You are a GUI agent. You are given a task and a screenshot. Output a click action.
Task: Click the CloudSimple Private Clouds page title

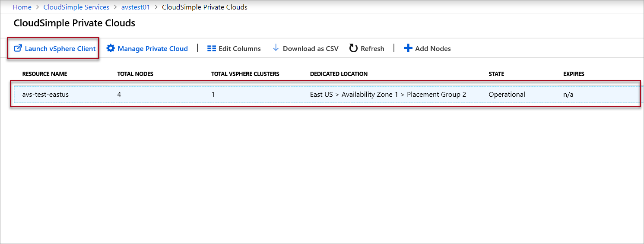coord(75,23)
